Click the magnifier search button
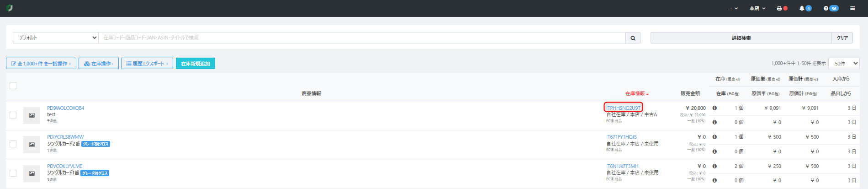This screenshot has height=189, width=868. [633, 38]
